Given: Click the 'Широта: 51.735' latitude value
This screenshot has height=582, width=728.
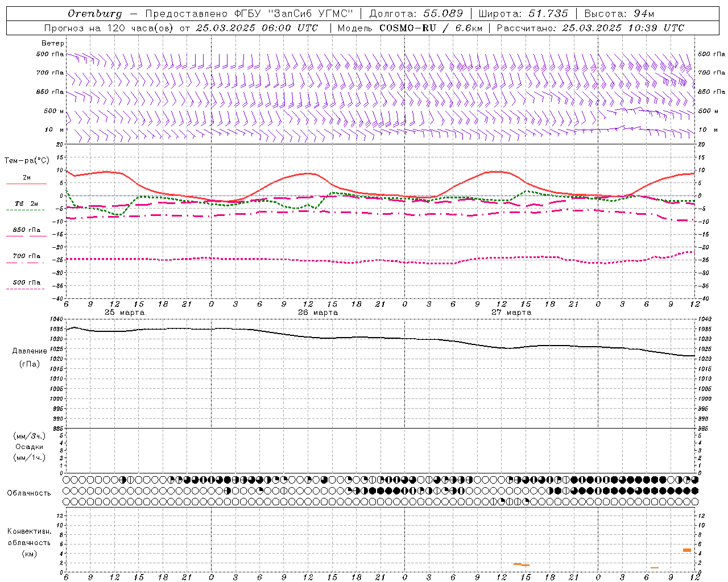Looking at the screenshot, I should 523,14.
